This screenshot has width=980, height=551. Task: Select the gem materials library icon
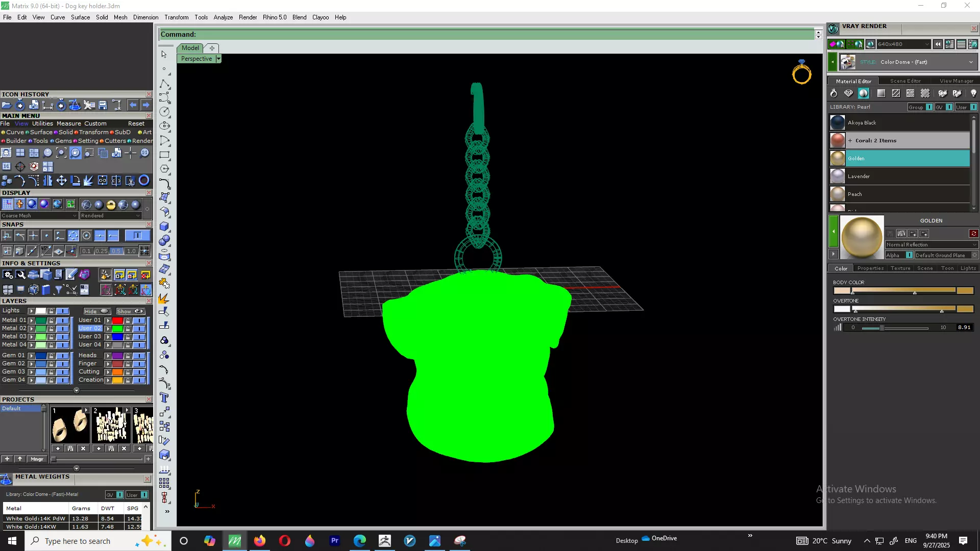tap(848, 93)
